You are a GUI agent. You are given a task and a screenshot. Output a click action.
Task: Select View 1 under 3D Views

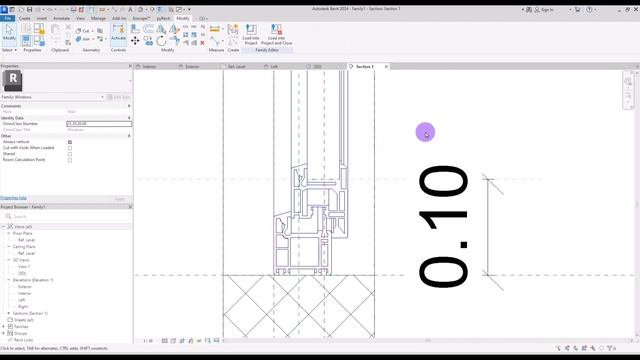point(24,267)
